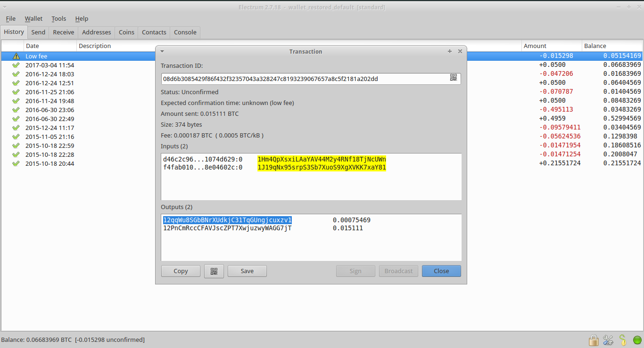Select the 2015-10-18 22:59 history row
The width and height of the screenshot is (644, 348).
pyautogui.click(x=322, y=146)
